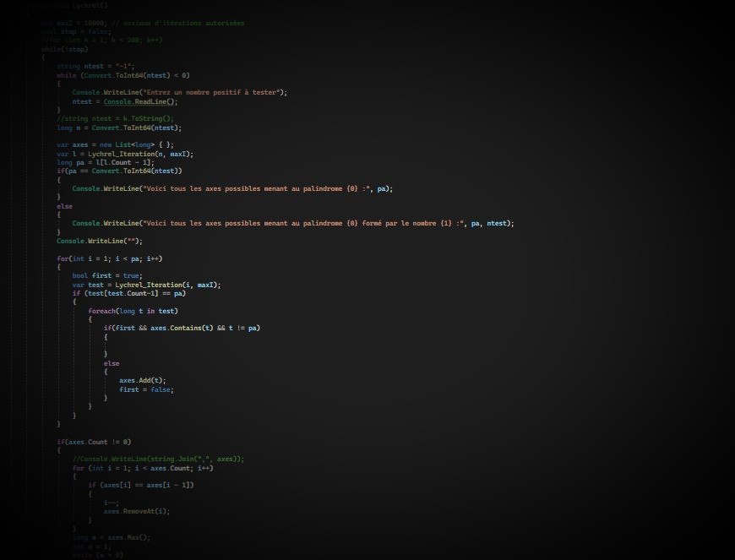Click the "while(!stop)" loop header
Viewport: 735px width, 560px height.
click(x=63, y=49)
